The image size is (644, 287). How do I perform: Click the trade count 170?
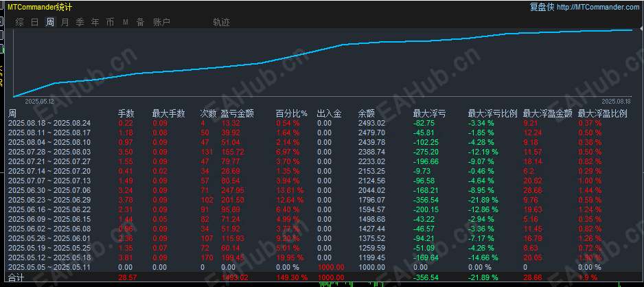point(207,257)
